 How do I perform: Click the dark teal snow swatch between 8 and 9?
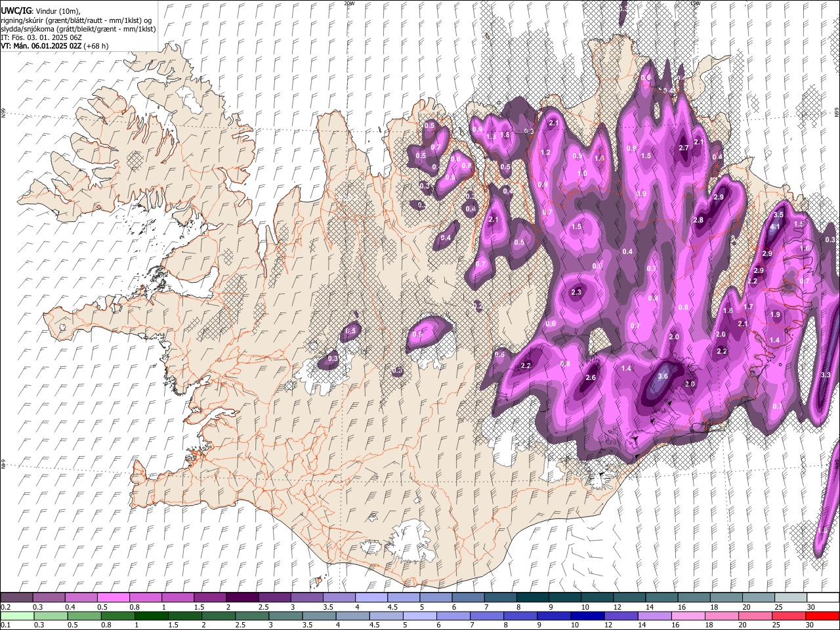[x=532, y=597]
